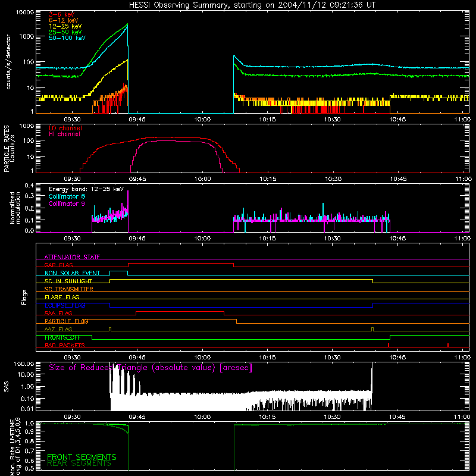The width and height of the screenshot is (476, 476).
Task: Click 09:45 tick under the counts plot
Action: tap(137, 120)
